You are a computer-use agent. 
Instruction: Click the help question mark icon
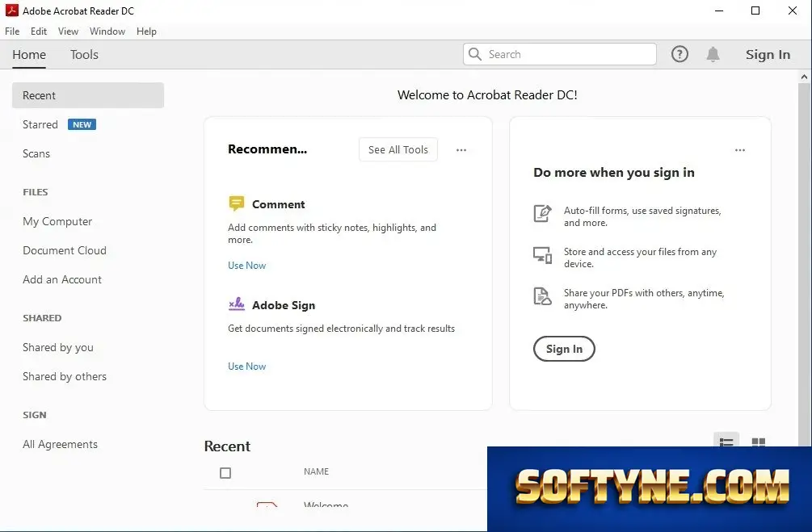[x=679, y=54]
